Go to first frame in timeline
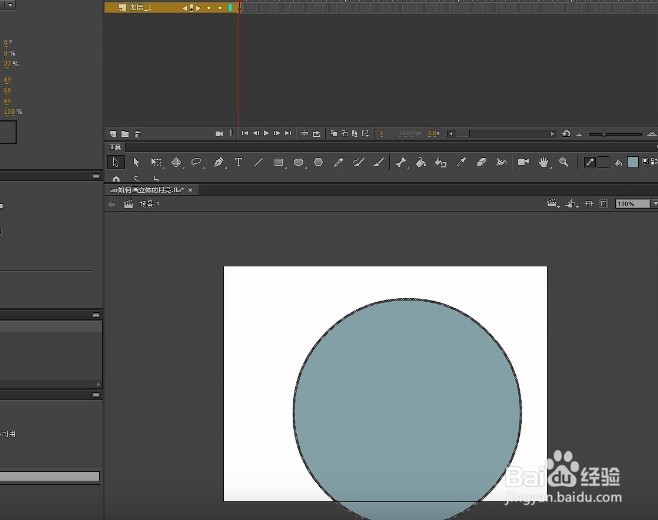Image resolution: width=658 pixels, height=520 pixels. (245, 133)
